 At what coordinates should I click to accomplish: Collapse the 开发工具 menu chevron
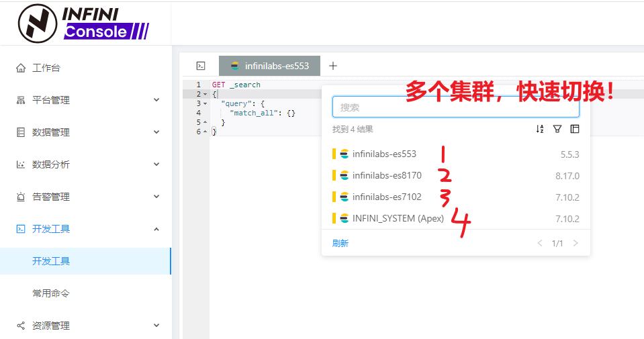[156, 229]
